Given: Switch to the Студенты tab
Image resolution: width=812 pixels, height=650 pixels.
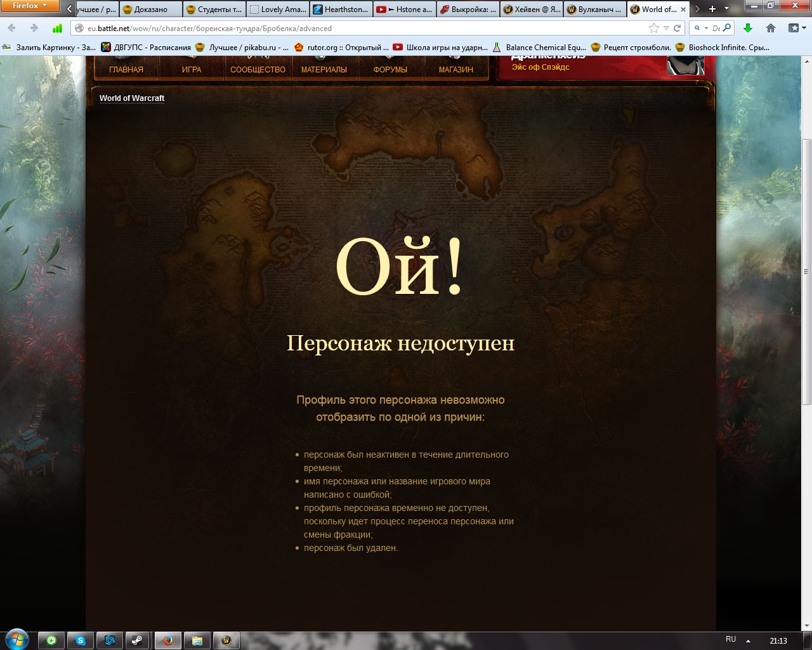Looking at the screenshot, I should [214, 10].
